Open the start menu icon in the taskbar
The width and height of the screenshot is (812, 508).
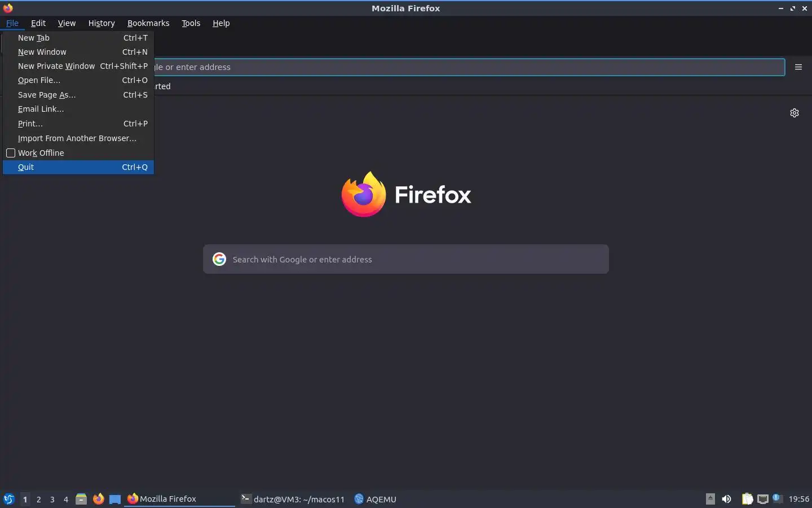[x=8, y=499]
